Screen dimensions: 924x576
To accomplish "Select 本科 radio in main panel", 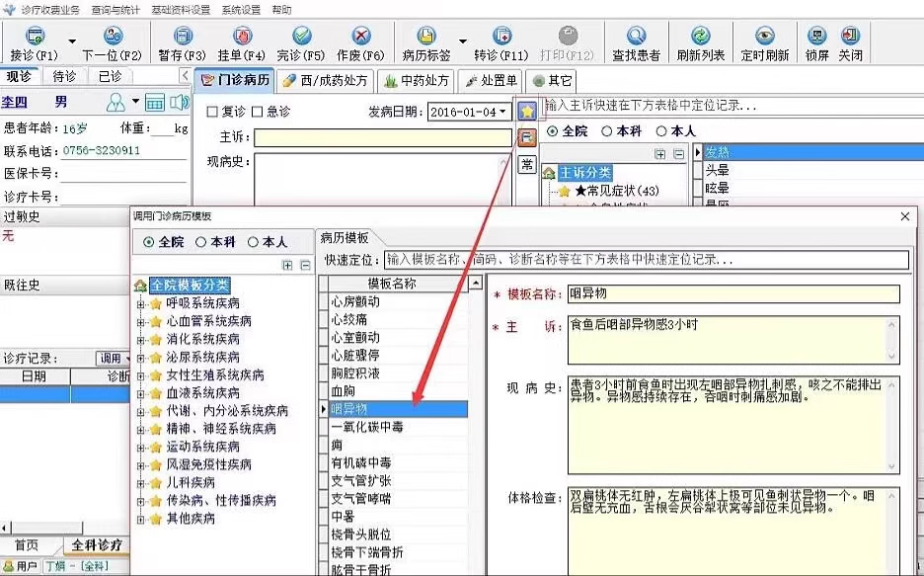I will pos(607,131).
